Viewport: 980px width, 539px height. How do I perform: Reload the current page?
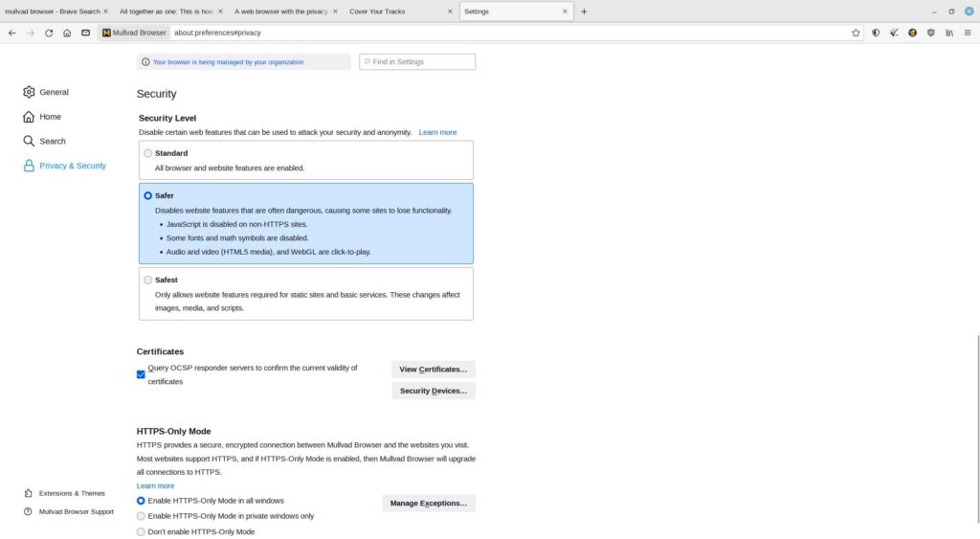click(x=49, y=33)
